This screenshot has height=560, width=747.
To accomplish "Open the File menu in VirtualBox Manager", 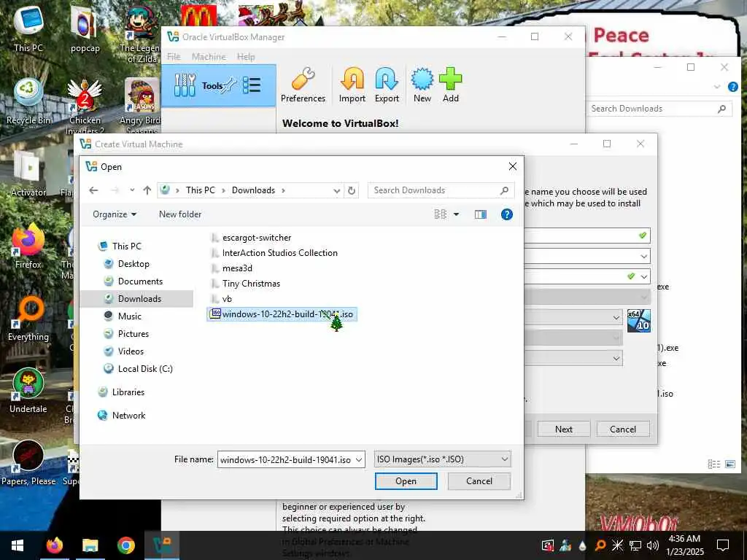I will click(x=174, y=56).
